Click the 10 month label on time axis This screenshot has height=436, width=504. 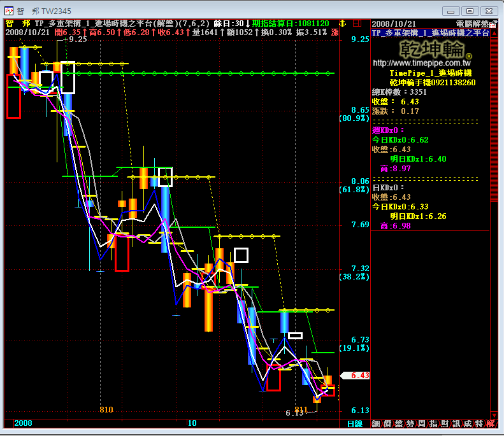(x=192, y=423)
